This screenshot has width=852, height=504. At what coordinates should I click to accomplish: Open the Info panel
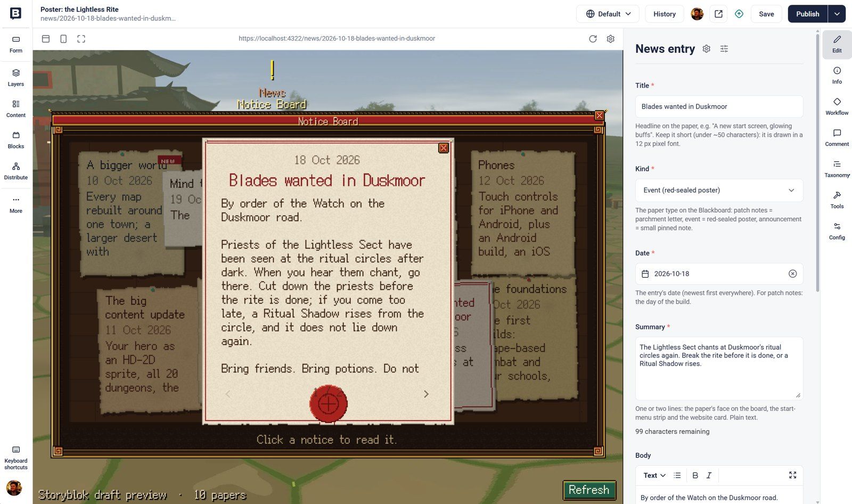(x=837, y=75)
